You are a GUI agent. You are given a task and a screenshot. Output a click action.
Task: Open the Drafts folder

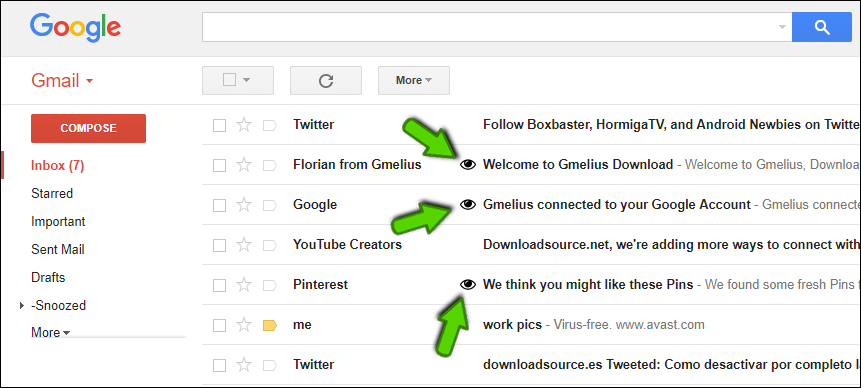coord(48,277)
